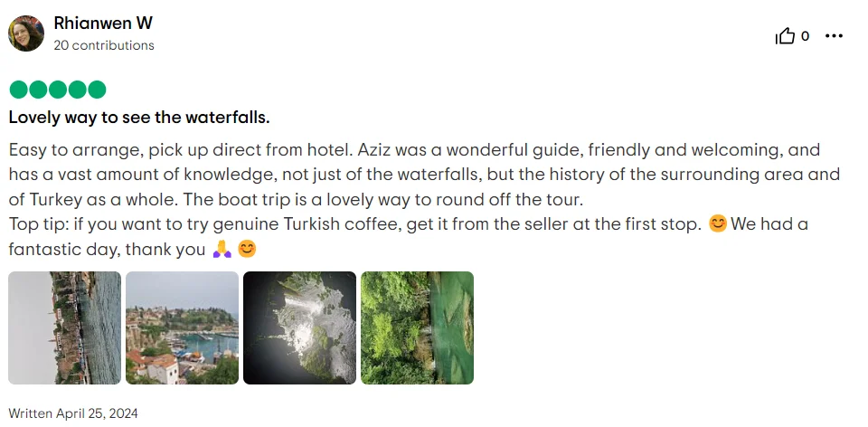Select the review title about the waterfalls
868x427 pixels.
click(x=139, y=118)
